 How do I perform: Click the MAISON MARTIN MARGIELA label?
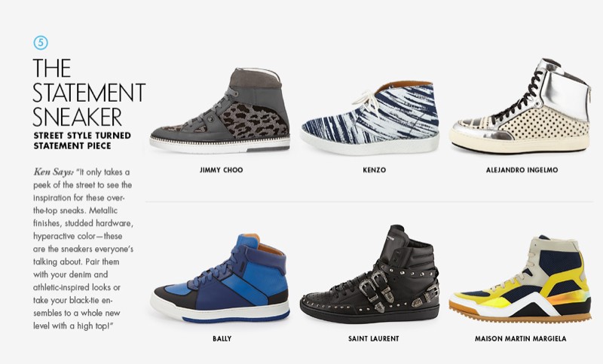coord(520,338)
